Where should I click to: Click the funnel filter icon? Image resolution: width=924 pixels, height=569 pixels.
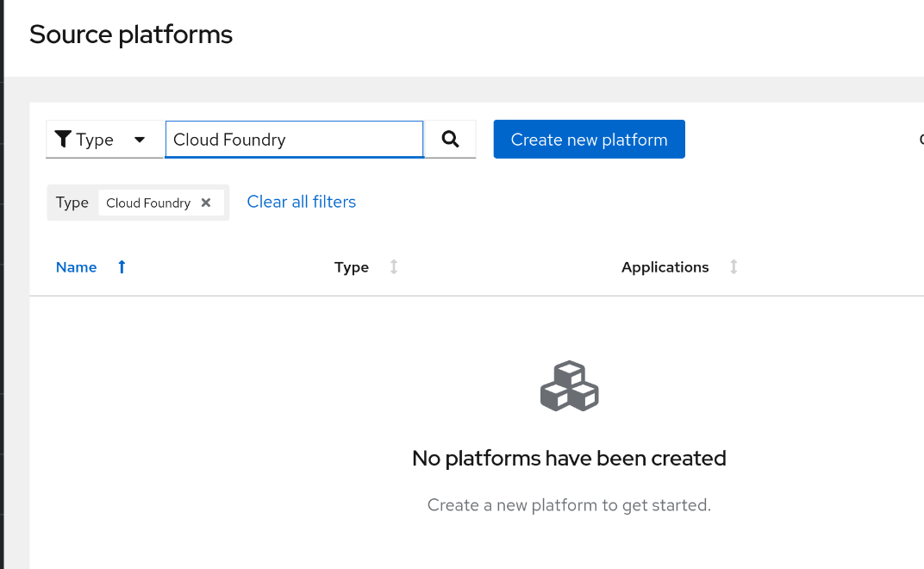(x=63, y=140)
